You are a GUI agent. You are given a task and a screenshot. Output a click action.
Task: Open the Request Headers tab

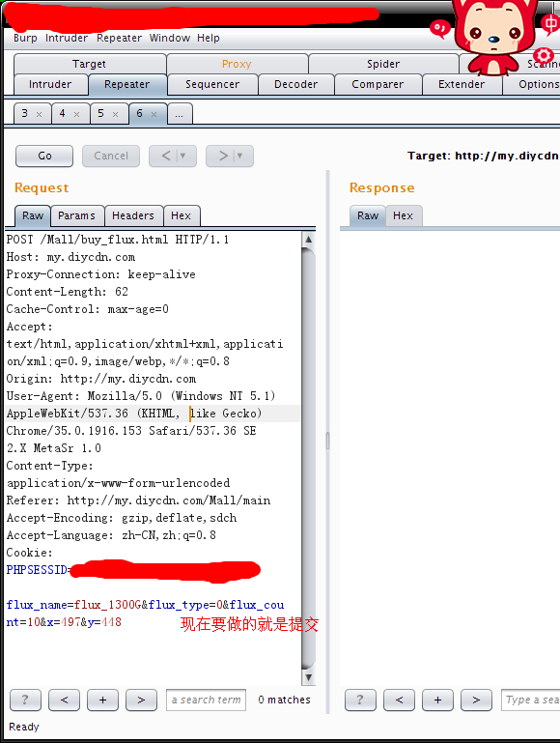pyautogui.click(x=133, y=216)
